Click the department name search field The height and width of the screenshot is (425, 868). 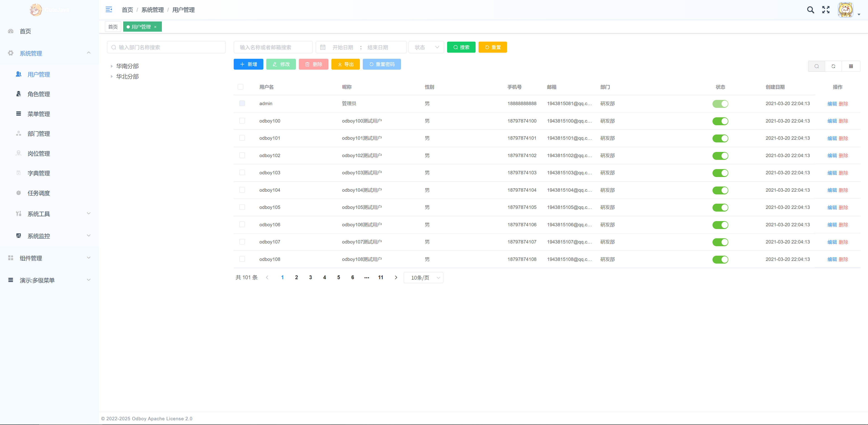[166, 47]
